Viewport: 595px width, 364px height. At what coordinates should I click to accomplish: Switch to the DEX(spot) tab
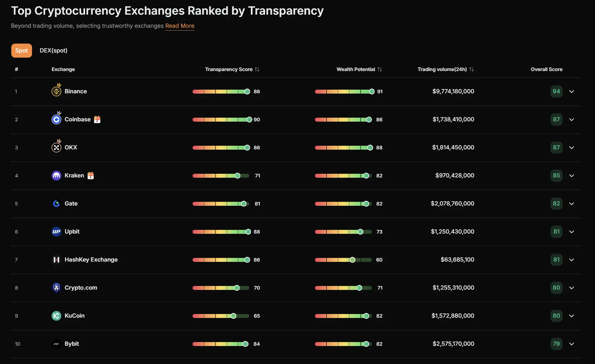click(x=53, y=51)
